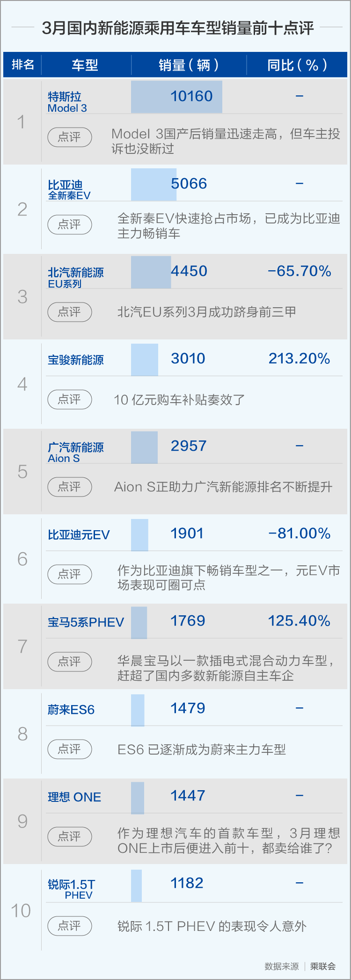This screenshot has height=980, width=351.
Task: Click the 点评 button for 理想 ONE
Action: tap(70, 836)
